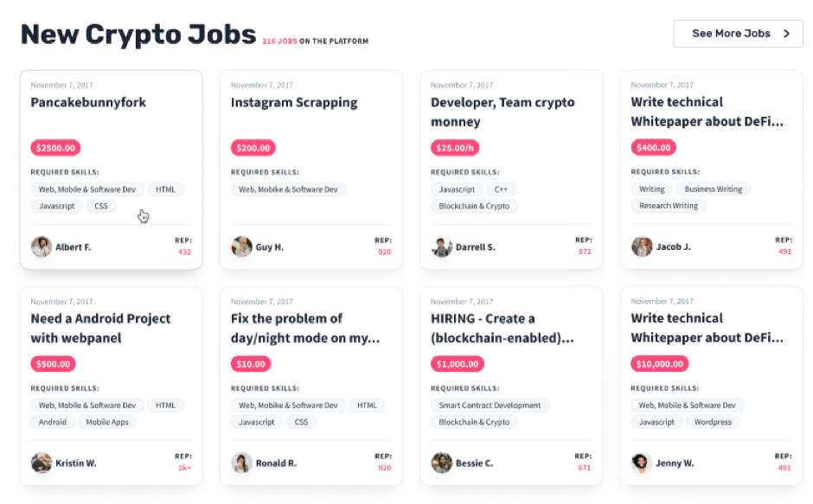
Task: Select the Android skill tag
Action: (53, 422)
